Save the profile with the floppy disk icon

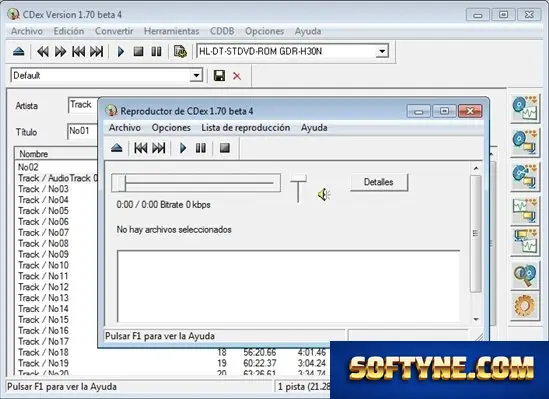(x=220, y=76)
